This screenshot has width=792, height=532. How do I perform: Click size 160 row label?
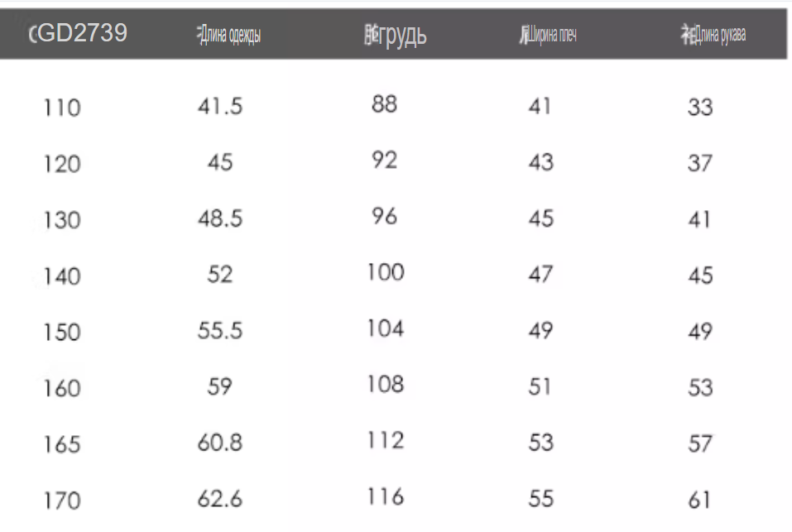coord(62,388)
